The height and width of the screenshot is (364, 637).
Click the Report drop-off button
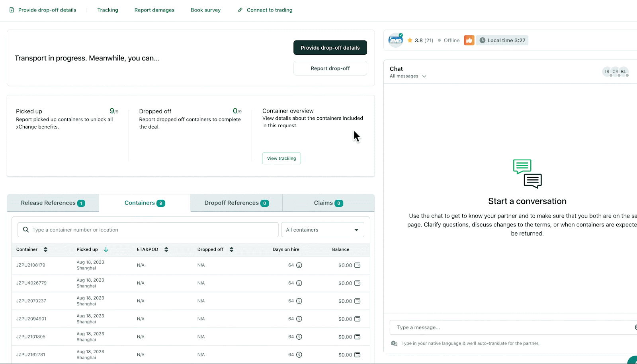(330, 68)
